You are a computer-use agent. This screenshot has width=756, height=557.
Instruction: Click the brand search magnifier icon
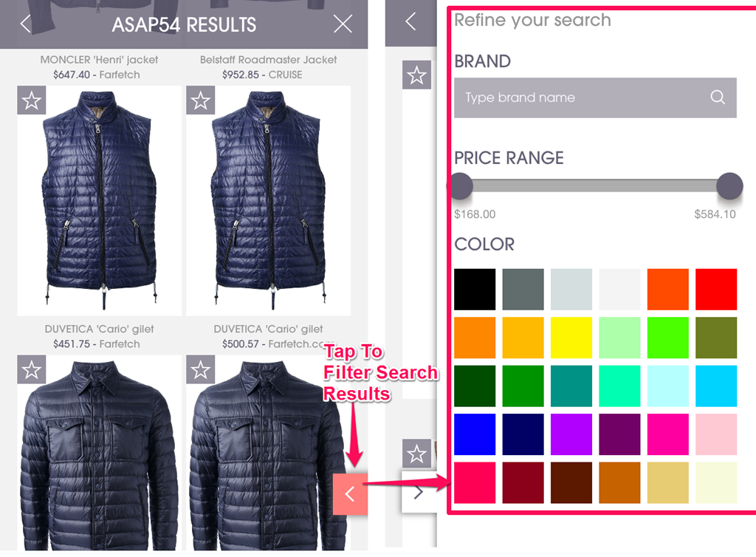coord(718,98)
